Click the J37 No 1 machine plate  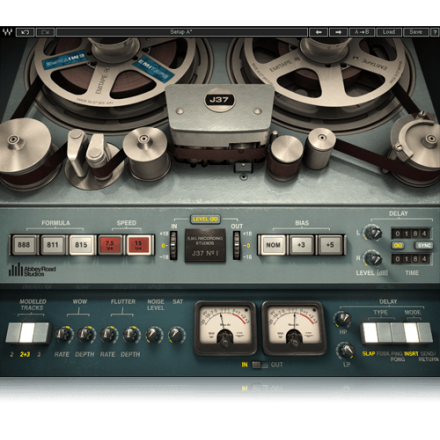pyautogui.click(x=205, y=245)
